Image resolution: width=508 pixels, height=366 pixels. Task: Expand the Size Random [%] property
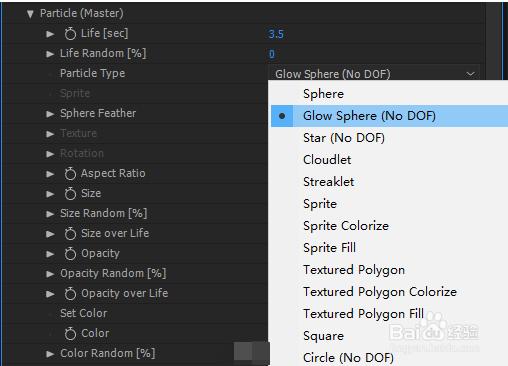(x=50, y=214)
